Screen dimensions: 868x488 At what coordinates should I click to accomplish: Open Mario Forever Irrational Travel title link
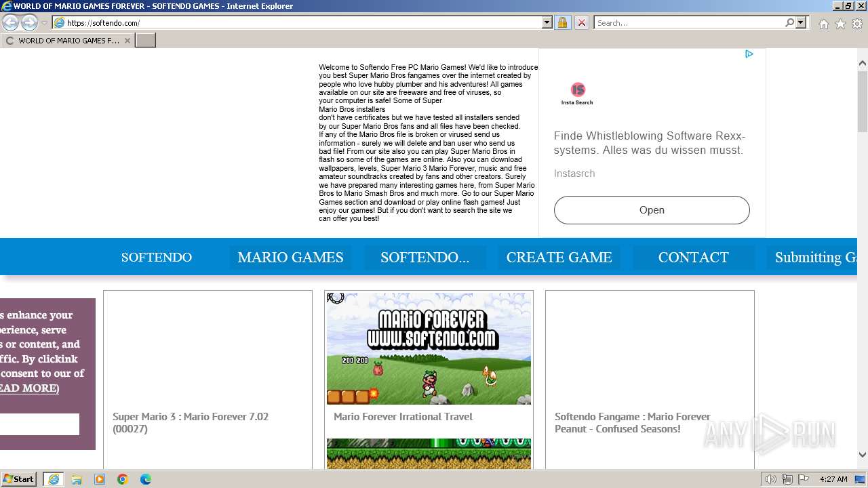(403, 417)
